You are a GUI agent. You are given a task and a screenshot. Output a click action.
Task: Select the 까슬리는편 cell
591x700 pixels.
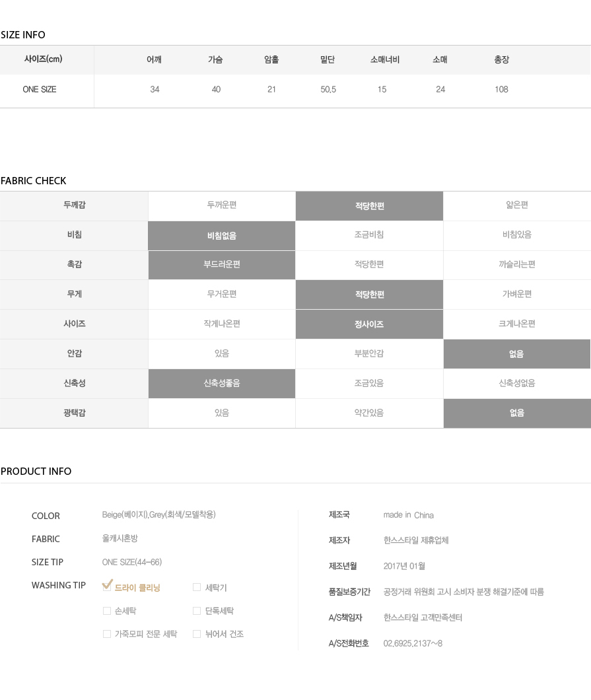tap(517, 265)
